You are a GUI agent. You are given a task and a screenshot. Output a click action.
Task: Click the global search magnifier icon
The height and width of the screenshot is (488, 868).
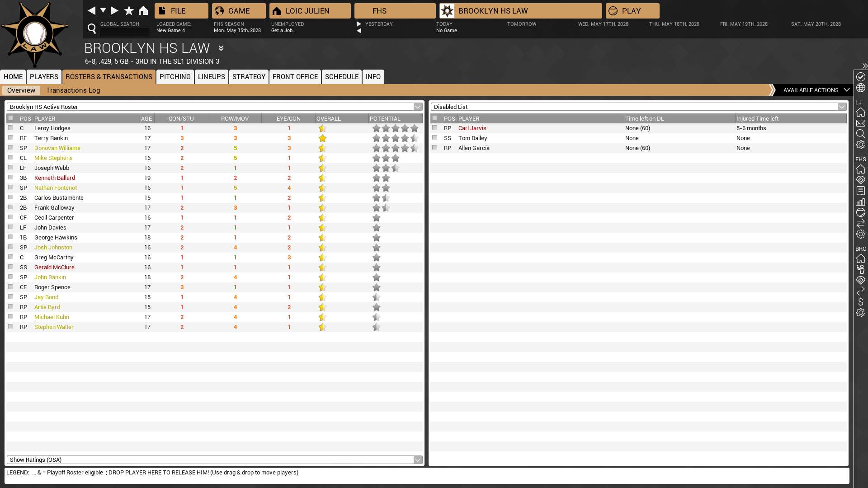(x=92, y=29)
